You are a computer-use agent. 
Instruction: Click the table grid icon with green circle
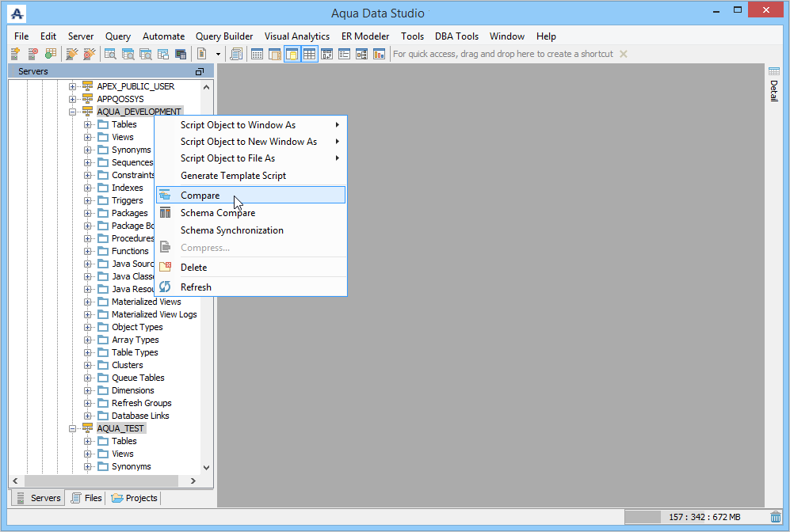(x=51, y=54)
